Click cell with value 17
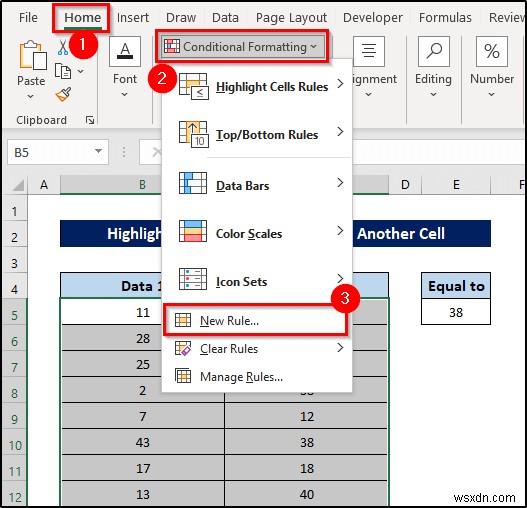 (143, 468)
